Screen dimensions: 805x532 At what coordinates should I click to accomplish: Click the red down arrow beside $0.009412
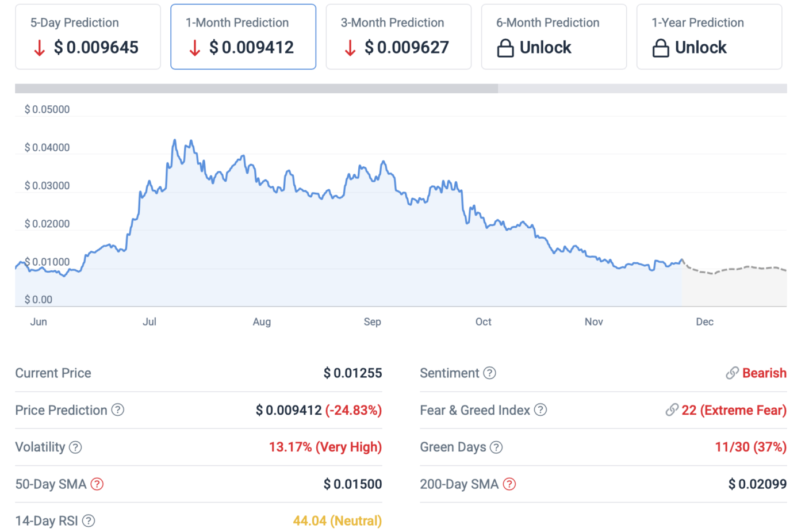click(x=195, y=49)
